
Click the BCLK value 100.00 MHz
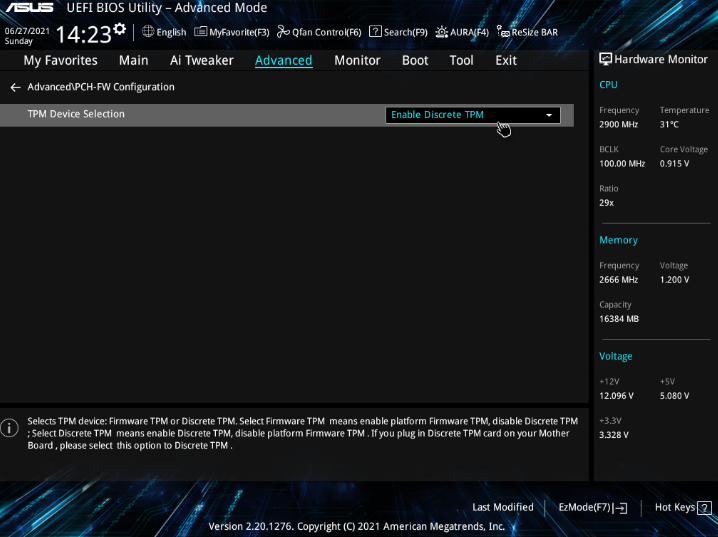click(x=622, y=163)
